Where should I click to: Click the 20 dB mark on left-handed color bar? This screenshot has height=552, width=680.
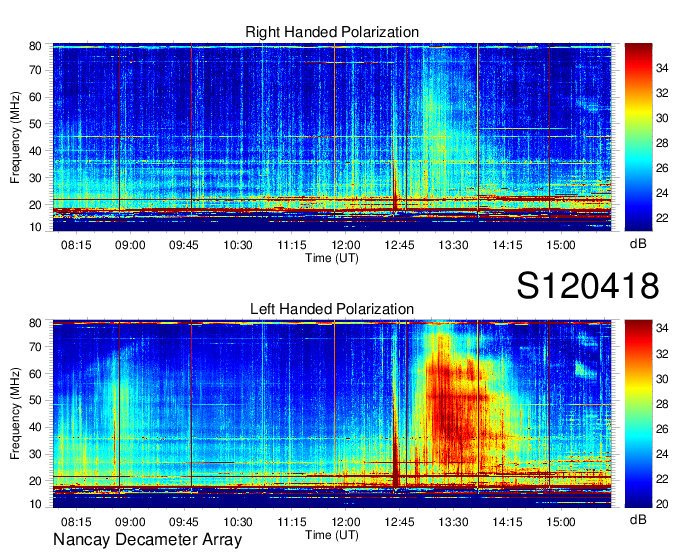click(662, 503)
